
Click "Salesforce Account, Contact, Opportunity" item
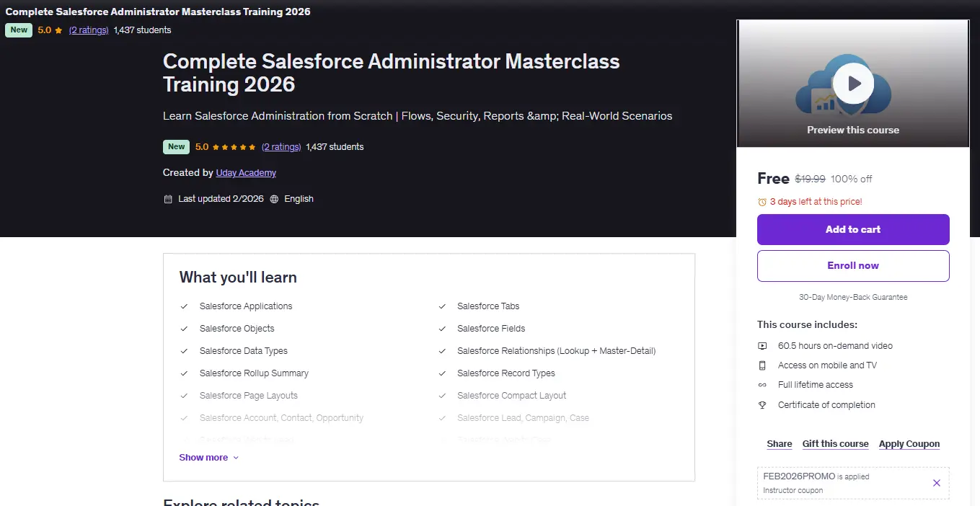281,418
